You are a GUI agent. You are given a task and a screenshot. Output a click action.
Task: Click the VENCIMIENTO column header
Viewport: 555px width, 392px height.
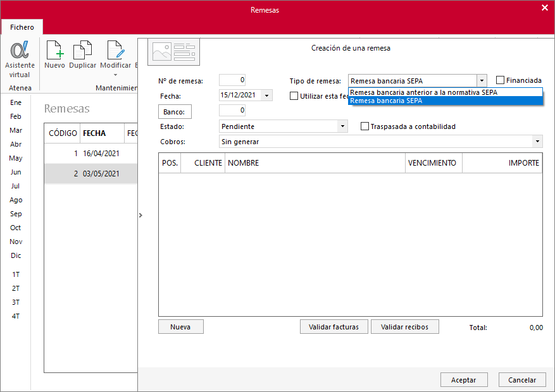pos(433,163)
